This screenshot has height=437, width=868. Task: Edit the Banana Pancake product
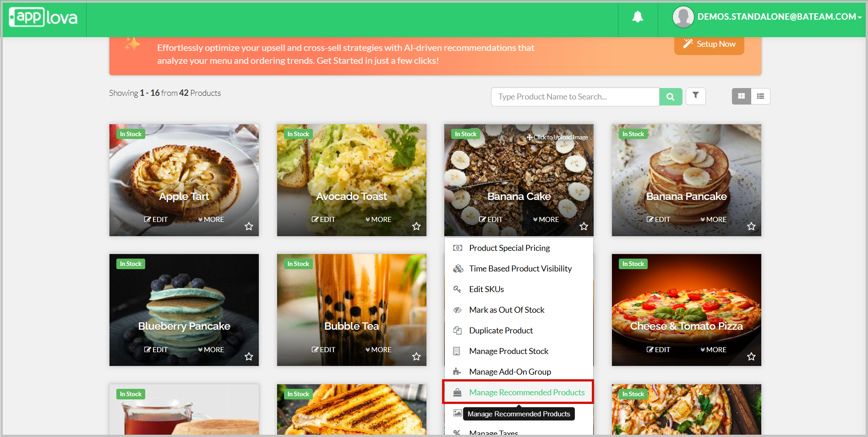(658, 220)
